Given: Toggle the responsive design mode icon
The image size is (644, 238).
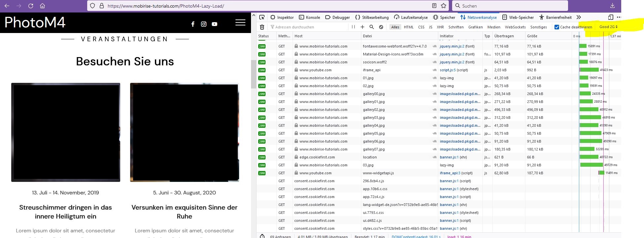Looking at the screenshot, I should click(610, 17).
